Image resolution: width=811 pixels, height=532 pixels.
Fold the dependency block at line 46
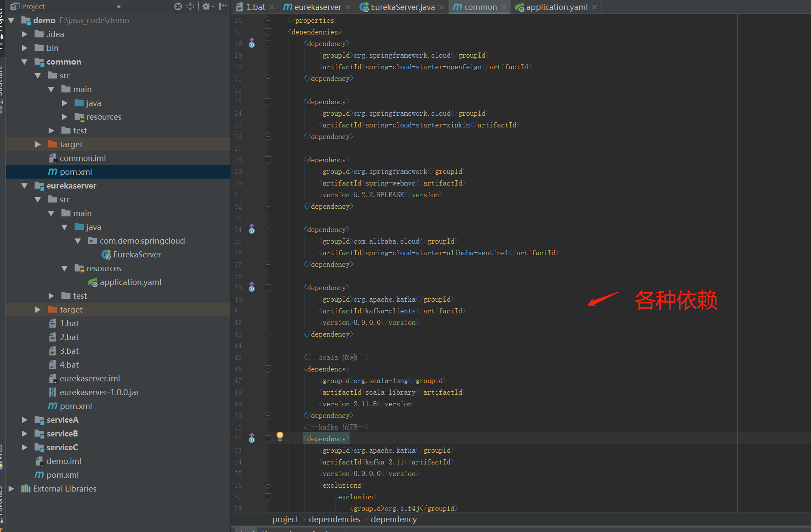tap(268, 369)
